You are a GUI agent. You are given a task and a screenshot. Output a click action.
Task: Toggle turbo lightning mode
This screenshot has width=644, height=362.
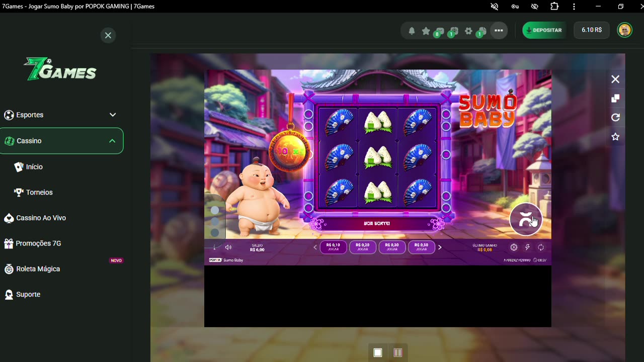(x=527, y=247)
